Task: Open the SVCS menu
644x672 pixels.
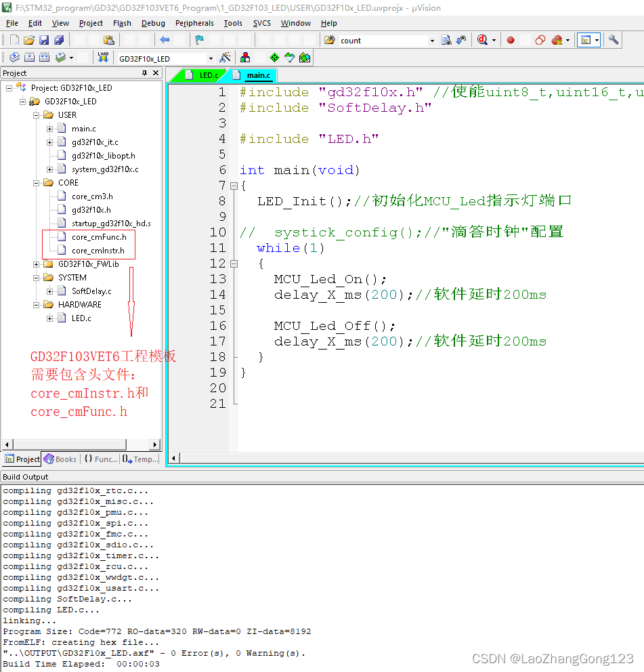Action: click(262, 23)
